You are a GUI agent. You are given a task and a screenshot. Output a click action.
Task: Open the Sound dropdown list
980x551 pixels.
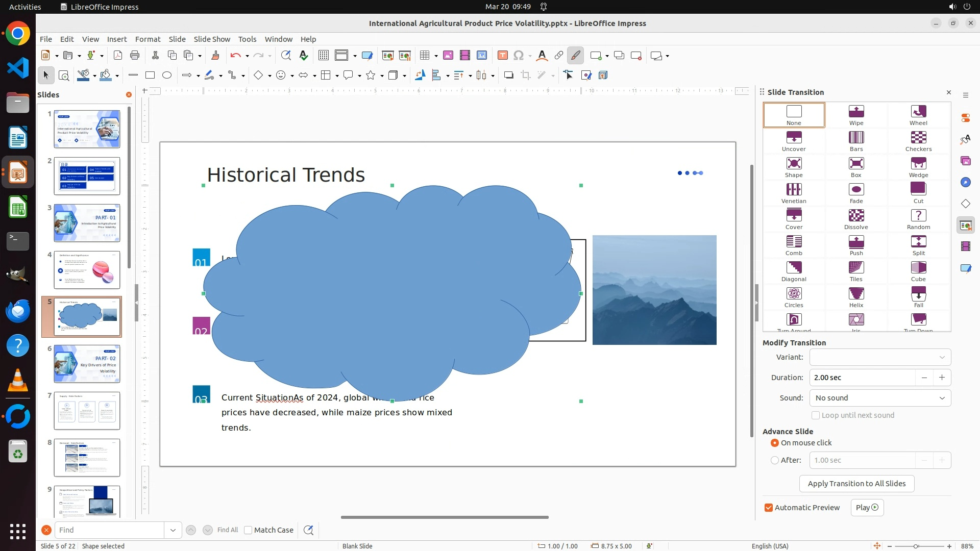click(x=942, y=398)
